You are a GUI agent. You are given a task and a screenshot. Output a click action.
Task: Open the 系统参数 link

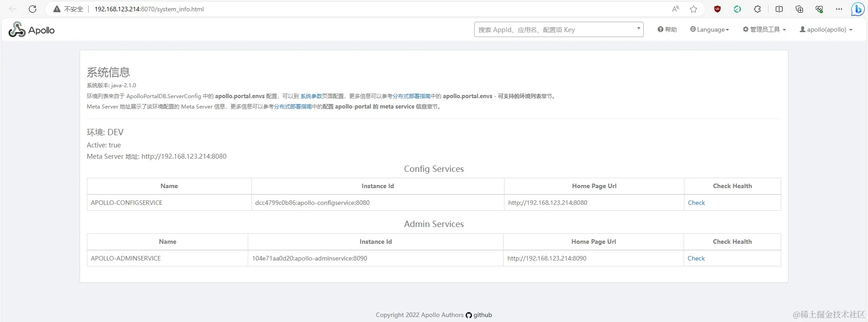click(x=311, y=96)
